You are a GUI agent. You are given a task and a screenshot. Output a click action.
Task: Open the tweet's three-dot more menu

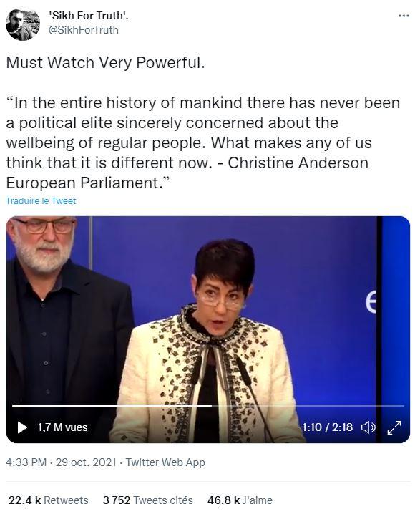click(404, 16)
